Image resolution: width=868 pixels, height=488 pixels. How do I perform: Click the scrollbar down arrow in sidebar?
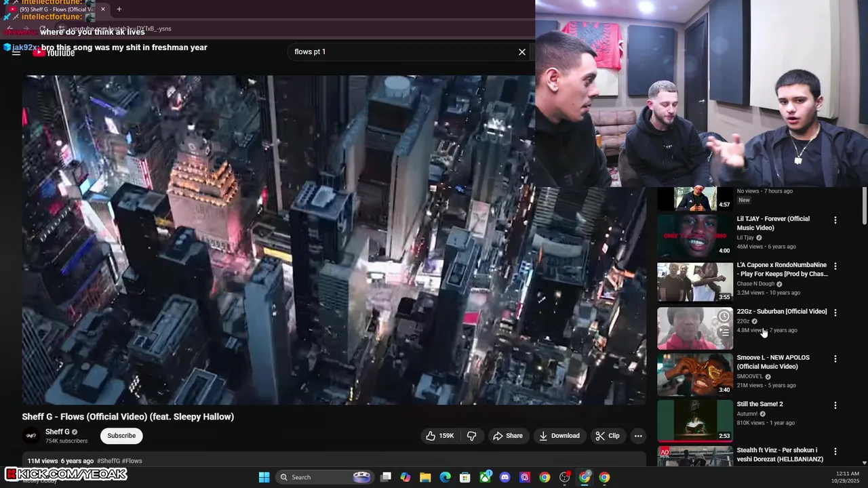click(864, 462)
